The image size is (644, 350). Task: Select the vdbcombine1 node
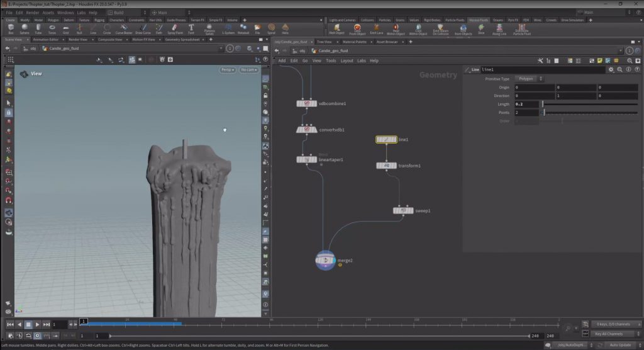tap(307, 103)
